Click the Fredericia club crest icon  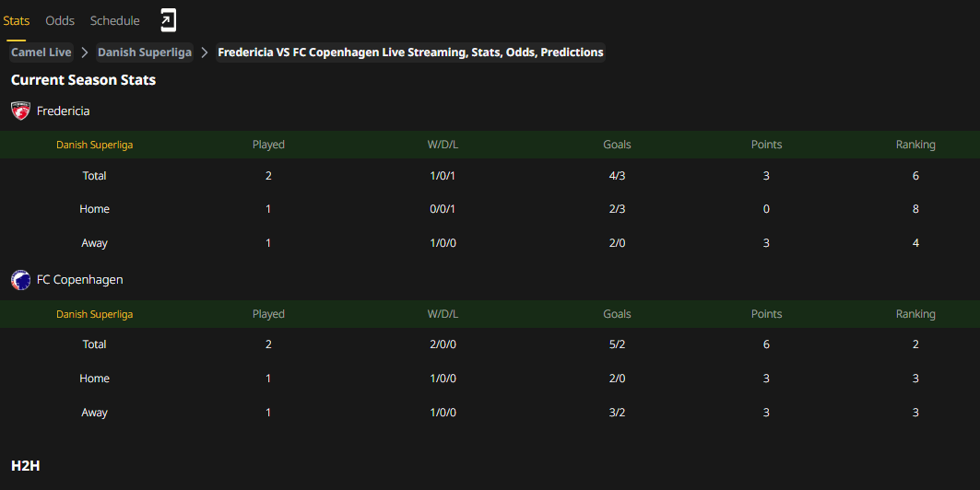click(20, 111)
